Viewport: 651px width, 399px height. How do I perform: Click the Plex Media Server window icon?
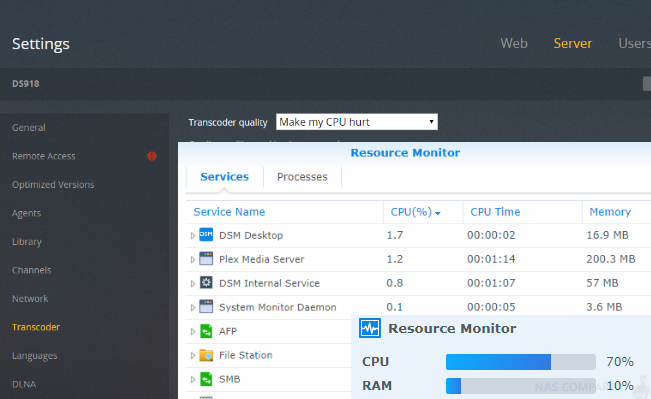(x=206, y=259)
